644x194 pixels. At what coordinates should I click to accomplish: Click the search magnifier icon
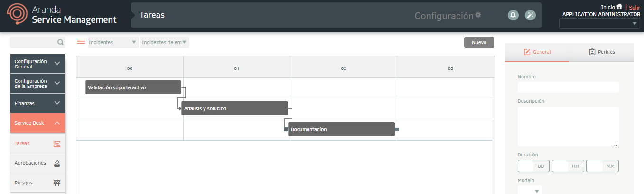pyautogui.click(x=60, y=42)
